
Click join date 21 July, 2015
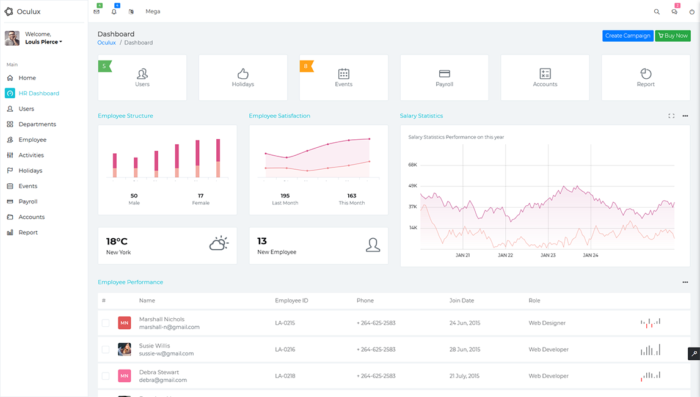click(x=464, y=376)
